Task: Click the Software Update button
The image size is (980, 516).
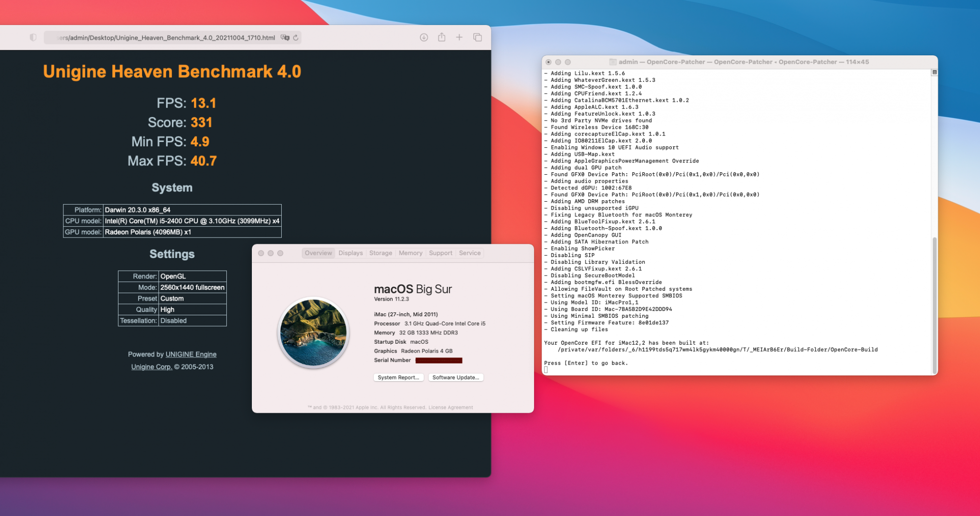Action: point(456,377)
